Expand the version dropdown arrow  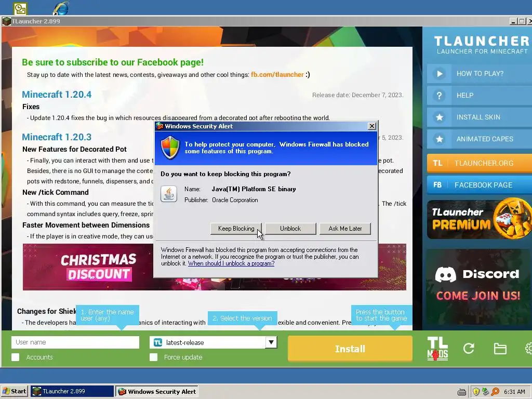coord(271,342)
